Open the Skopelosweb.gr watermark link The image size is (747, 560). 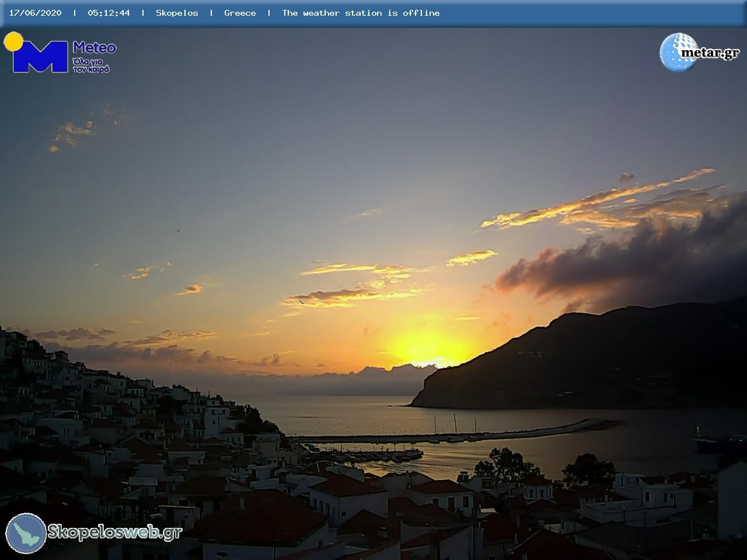(114, 532)
